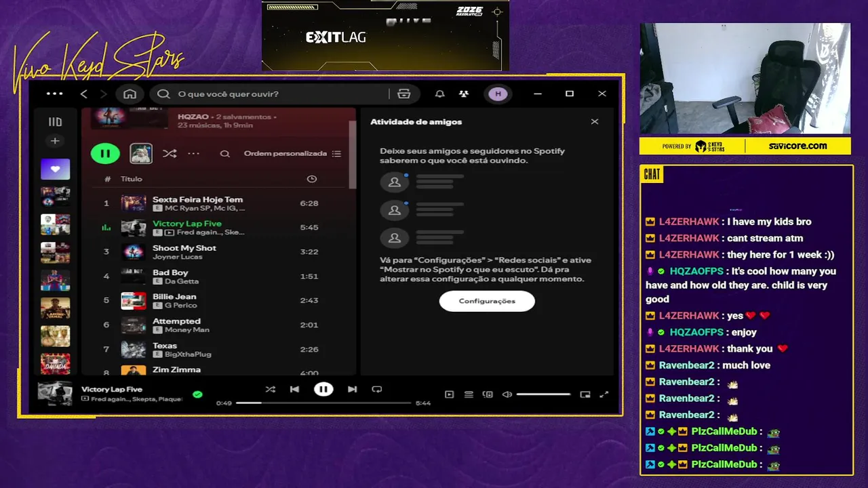
Task: Open the Now Playing view icon
Action: (x=449, y=394)
